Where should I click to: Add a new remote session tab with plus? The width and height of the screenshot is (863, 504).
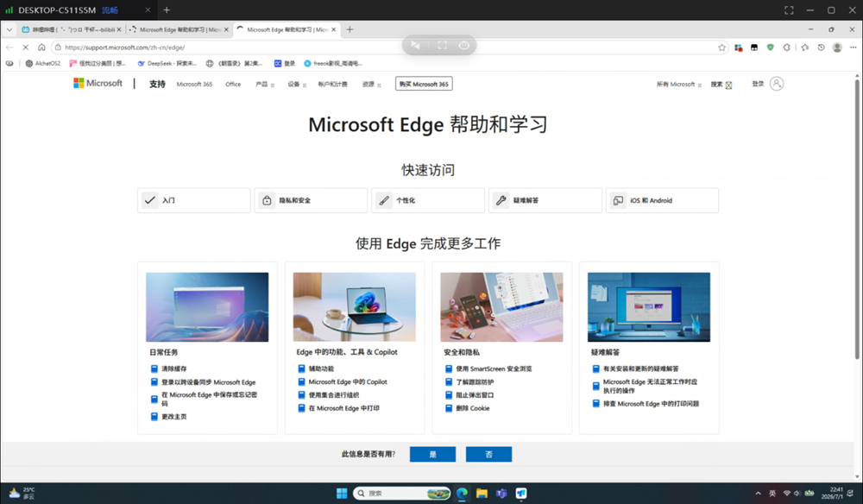click(167, 9)
